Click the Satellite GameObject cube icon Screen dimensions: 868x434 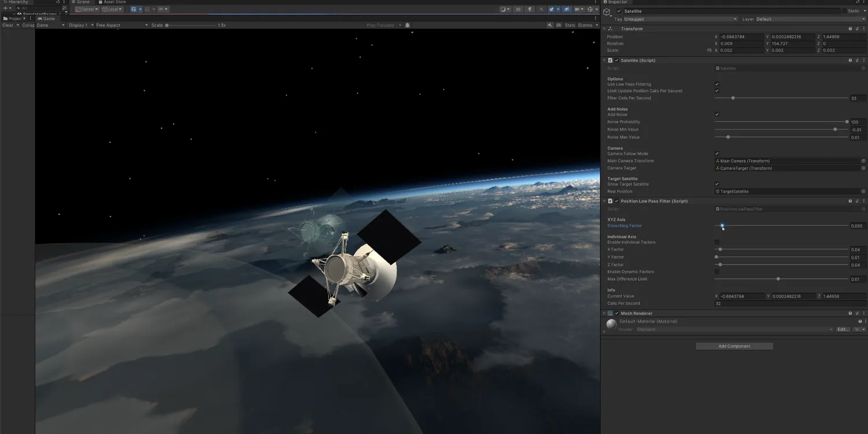coord(607,12)
